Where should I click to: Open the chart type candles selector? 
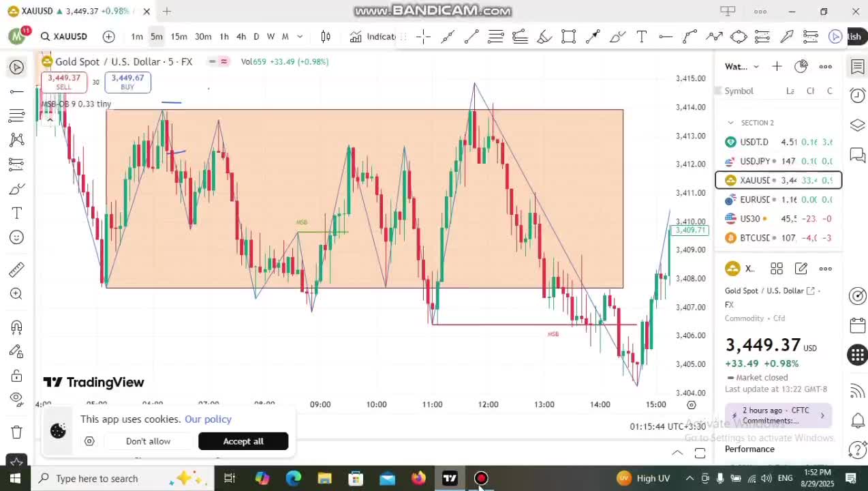coord(326,37)
